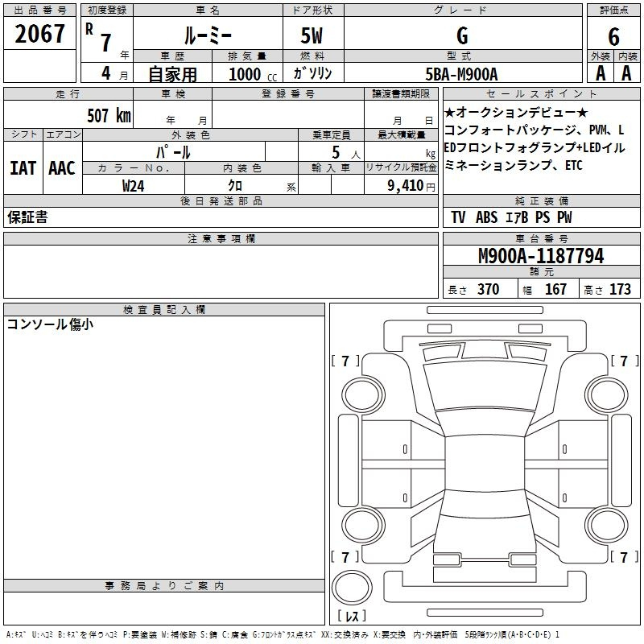Select the color number W24
The width and height of the screenshot is (644, 644).
click(x=133, y=186)
